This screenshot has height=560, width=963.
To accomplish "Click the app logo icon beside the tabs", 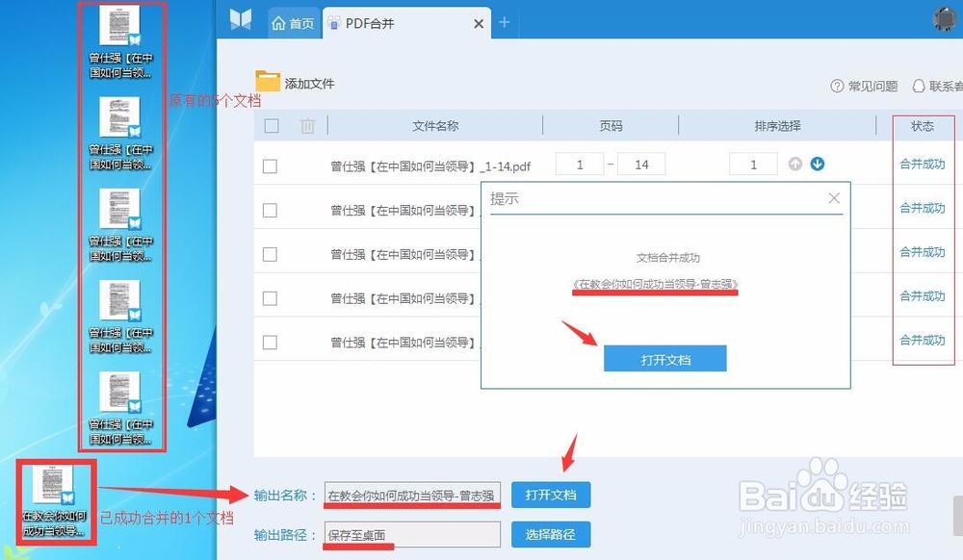I will tap(241, 20).
